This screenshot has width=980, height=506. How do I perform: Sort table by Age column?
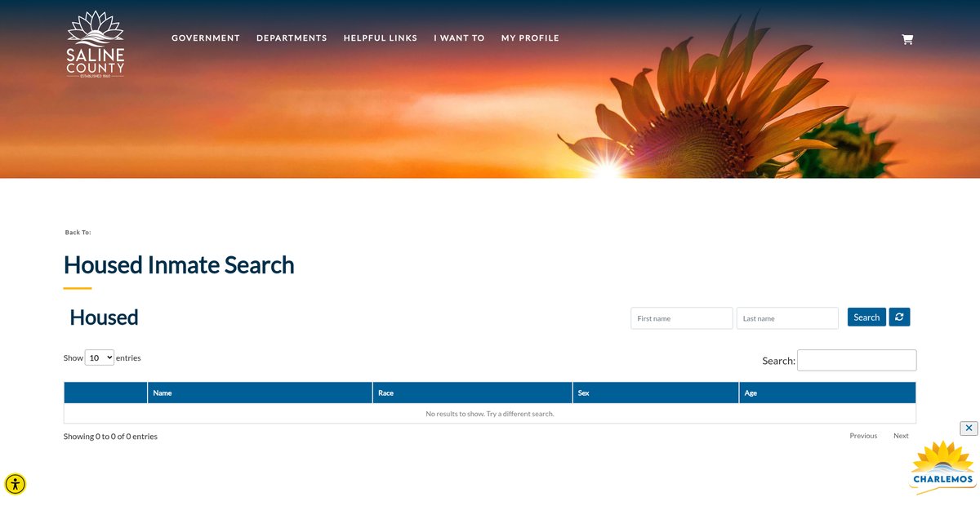tap(826, 393)
